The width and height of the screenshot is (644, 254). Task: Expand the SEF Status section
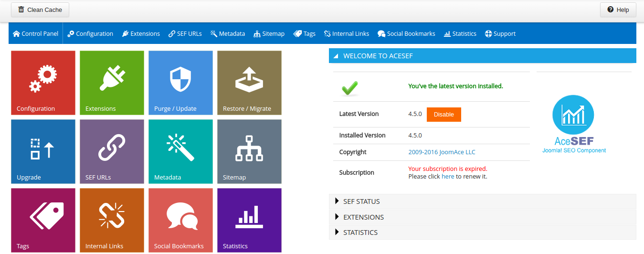pos(482,201)
